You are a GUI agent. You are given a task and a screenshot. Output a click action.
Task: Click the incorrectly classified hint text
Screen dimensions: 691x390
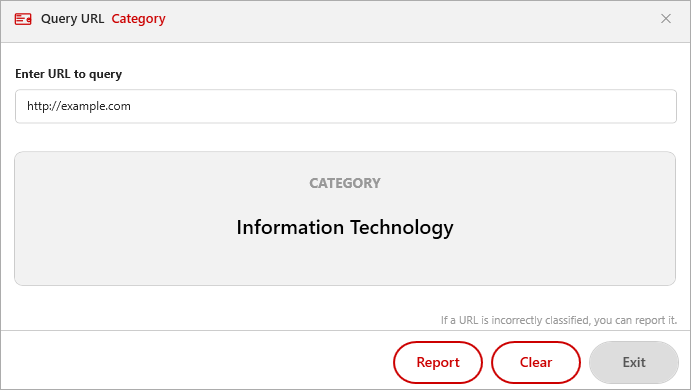click(x=559, y=320)
